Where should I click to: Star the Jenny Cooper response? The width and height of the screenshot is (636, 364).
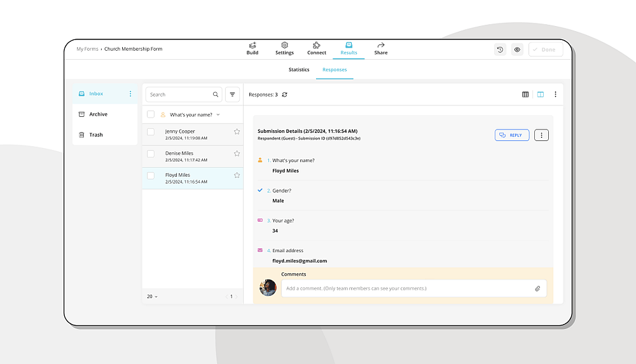237,131
